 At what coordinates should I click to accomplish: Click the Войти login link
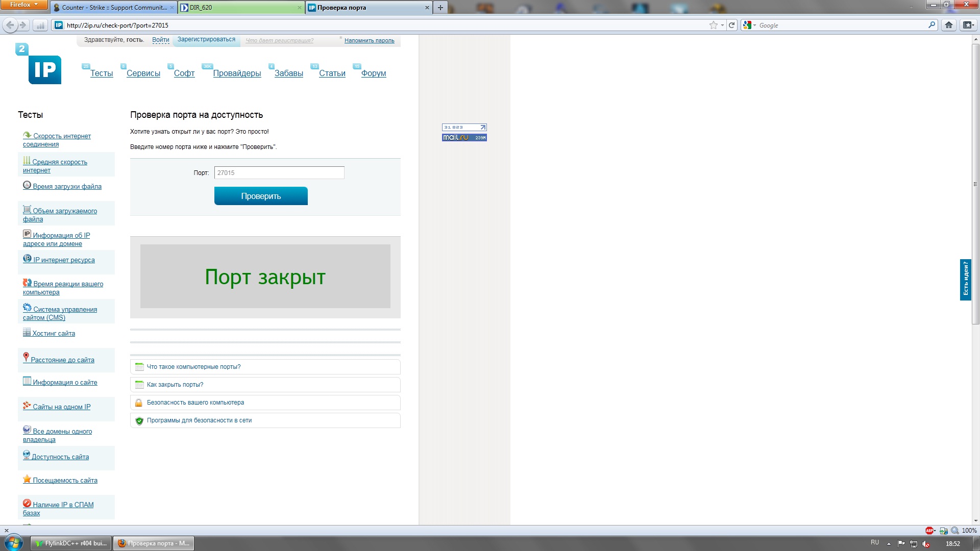point(161,40)
